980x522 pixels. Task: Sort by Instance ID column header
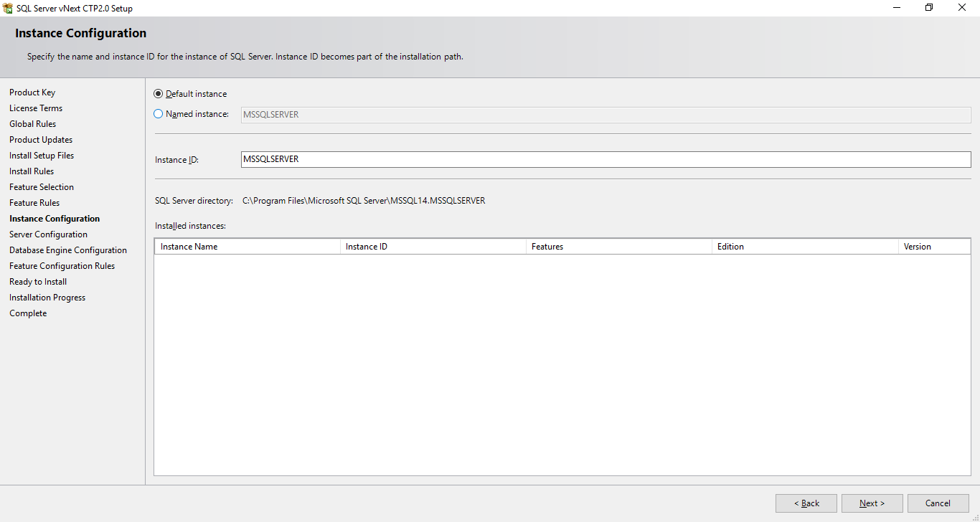433,247
